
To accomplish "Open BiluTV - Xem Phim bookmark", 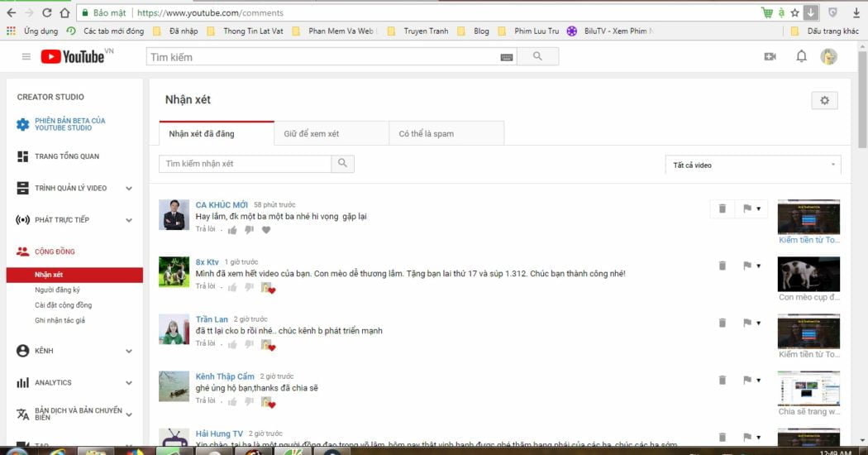I will click(609, 31).
